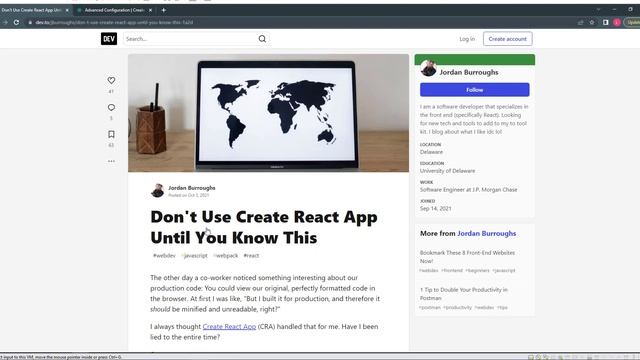Image resolution: width=640 pixels, height=360 pixels.
Task: Open the #webdev tag under the title
Action: [x=164, y=256]
